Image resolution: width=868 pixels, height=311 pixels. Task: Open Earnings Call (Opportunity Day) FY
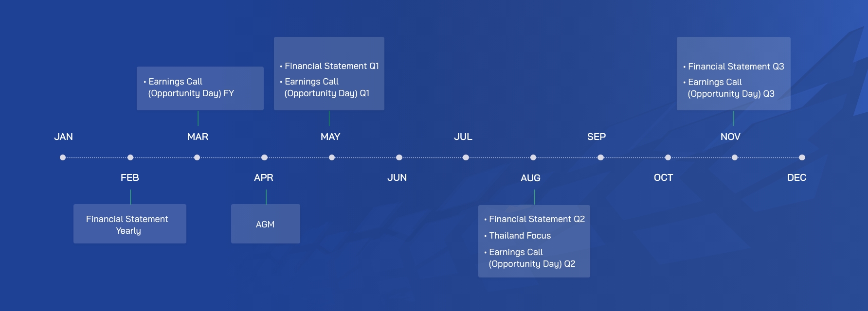coord(191,87)
